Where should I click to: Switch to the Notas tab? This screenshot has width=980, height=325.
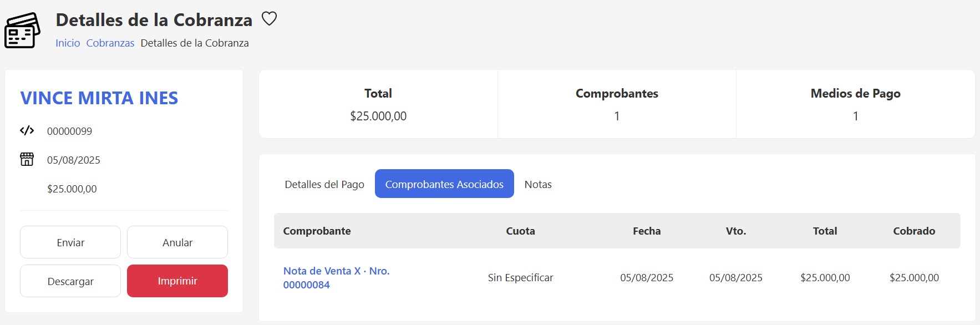point(538,184)
